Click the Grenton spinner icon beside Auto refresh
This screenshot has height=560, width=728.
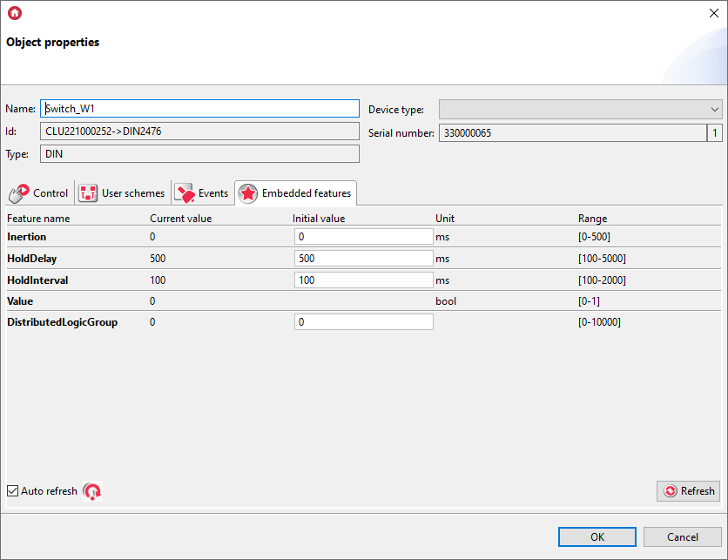pyautogui.click(x=91, y=491)
